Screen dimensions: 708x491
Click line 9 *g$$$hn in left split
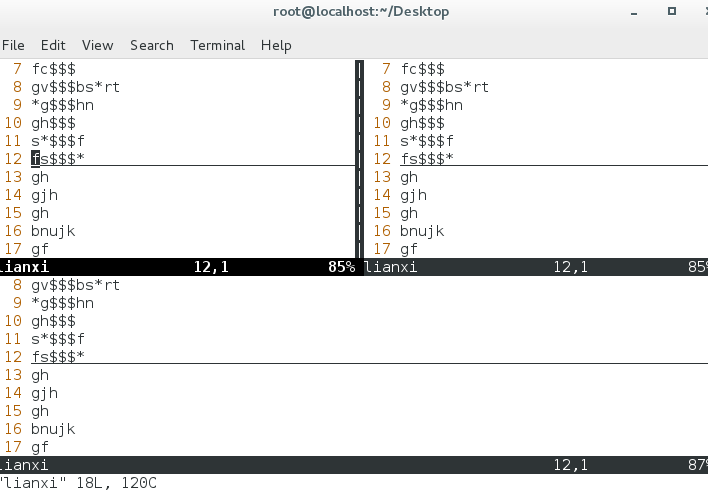pyautogui.click(x=62, y=105)
